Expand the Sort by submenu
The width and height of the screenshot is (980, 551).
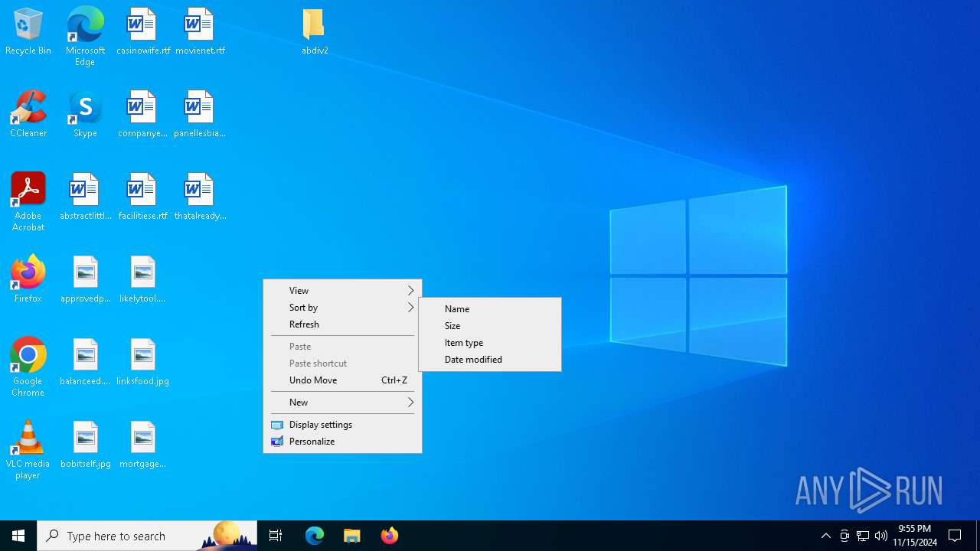point(342,308)
